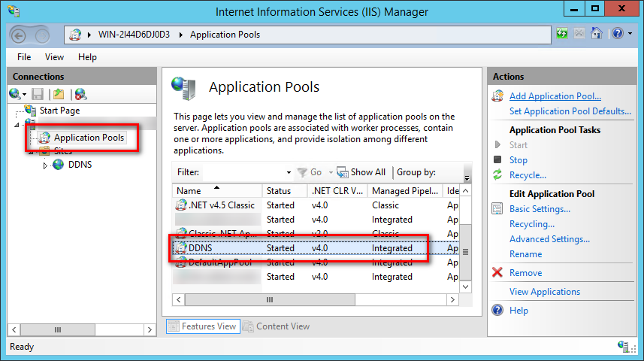The image size is (644, 361).
Task: Open the File menu
Action: 24,57
